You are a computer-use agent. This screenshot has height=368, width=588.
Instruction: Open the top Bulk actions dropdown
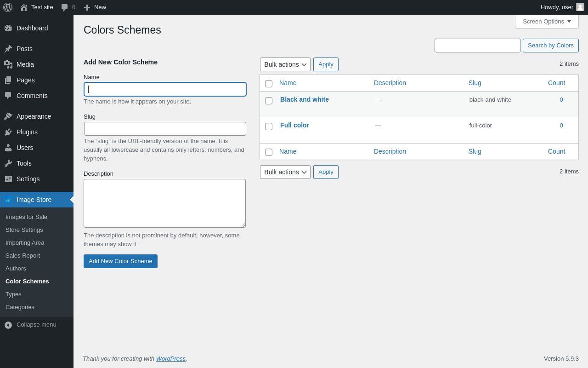pyautogui.click(x=285, y=64)
